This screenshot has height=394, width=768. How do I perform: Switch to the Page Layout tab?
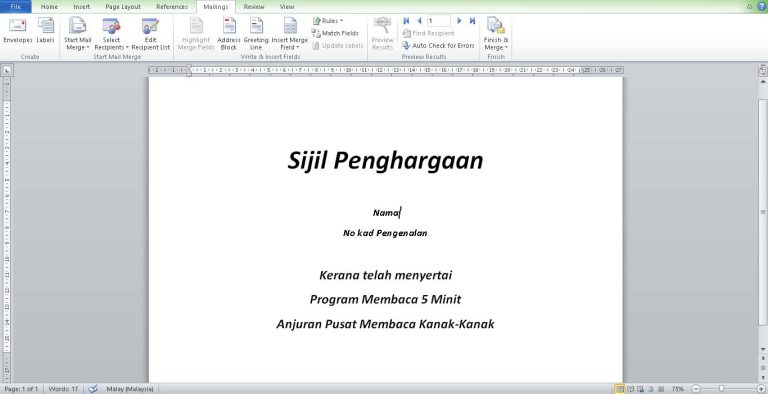123,7
